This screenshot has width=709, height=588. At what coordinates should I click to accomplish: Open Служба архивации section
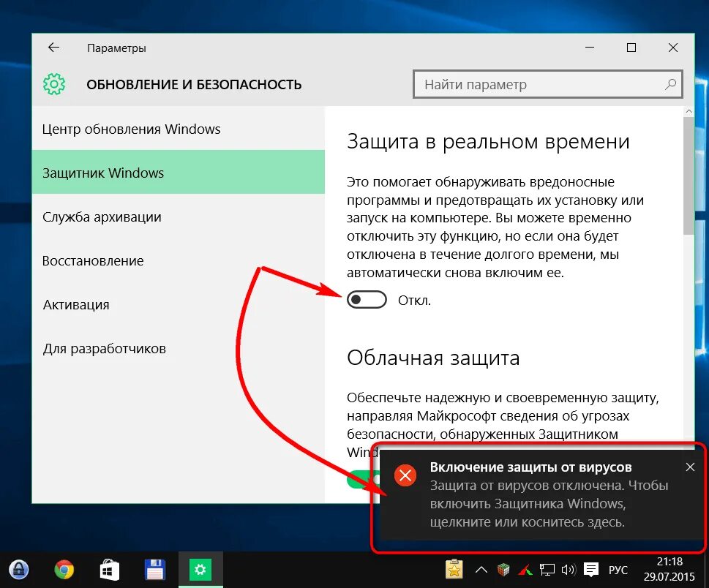click(x=178, y=217)
